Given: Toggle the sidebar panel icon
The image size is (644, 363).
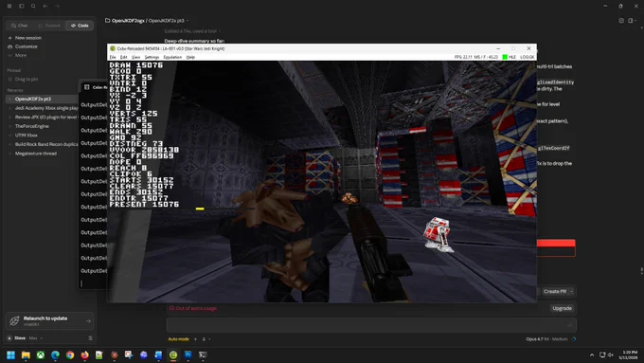Looking at the screenshot, I should pos(22,7).
